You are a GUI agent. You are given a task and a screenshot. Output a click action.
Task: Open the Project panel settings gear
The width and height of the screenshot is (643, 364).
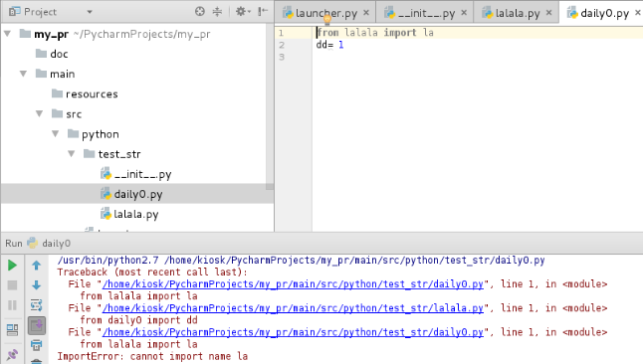tap(243, 12)
